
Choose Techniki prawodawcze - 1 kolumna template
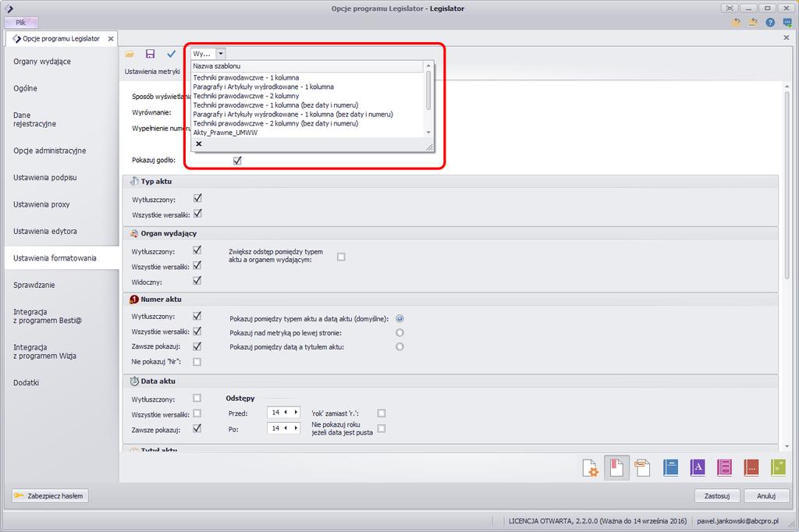246,77
